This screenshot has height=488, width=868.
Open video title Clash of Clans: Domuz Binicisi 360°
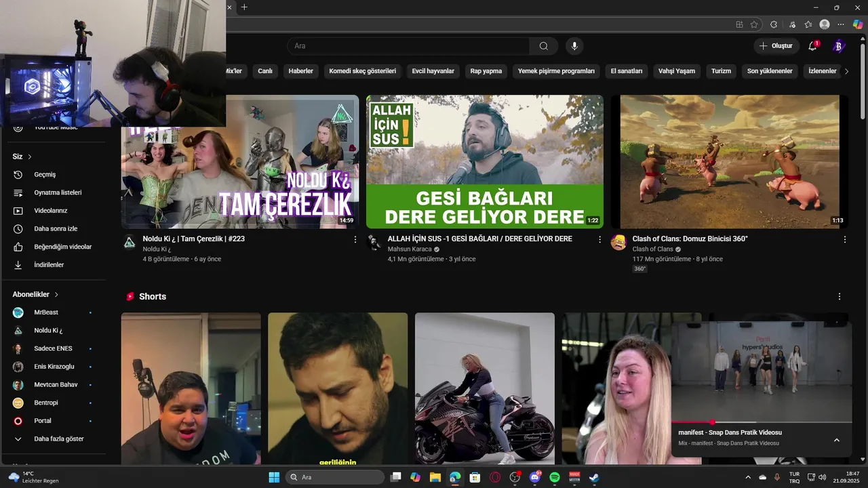pos(690,239)
